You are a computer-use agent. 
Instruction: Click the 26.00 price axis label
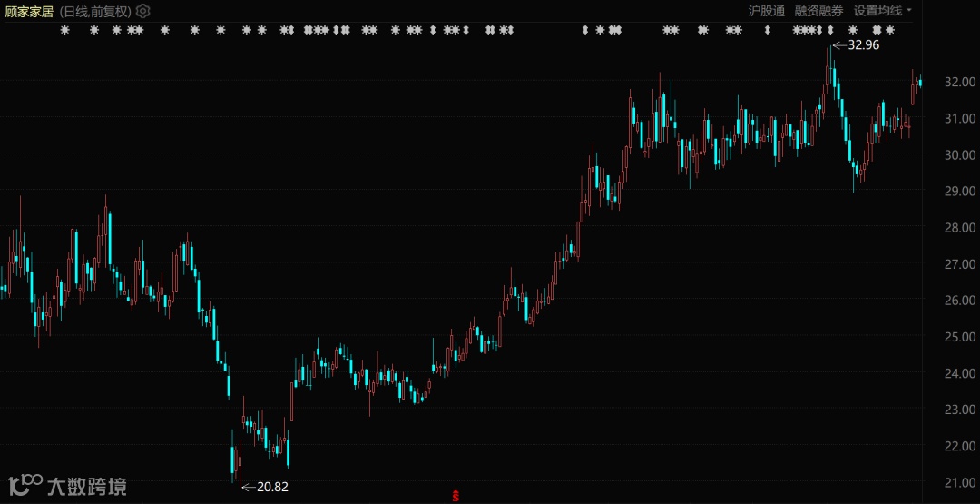pos(959,301)
